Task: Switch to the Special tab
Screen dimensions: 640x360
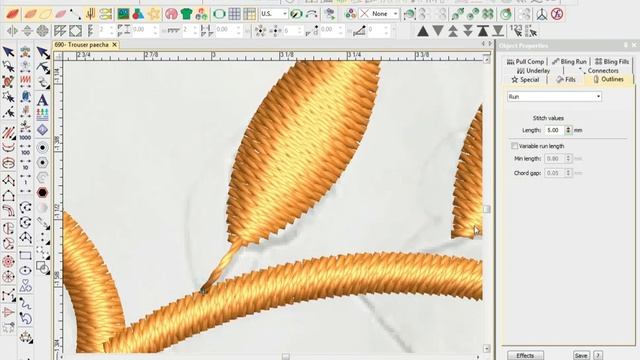Action: click(525, 80)
